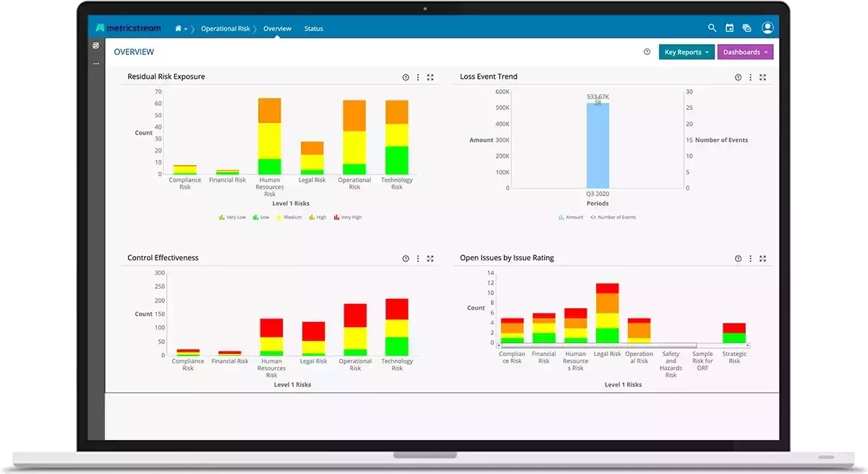Click the Periods axis title
The image size is (868, 474).
coord(597,204)
